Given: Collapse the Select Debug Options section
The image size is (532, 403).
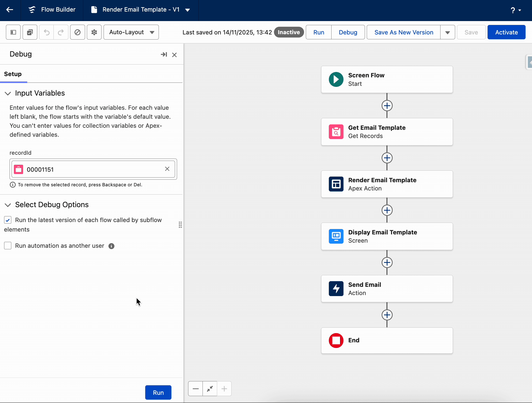Looking at the screenshot, I should [7, 205].
